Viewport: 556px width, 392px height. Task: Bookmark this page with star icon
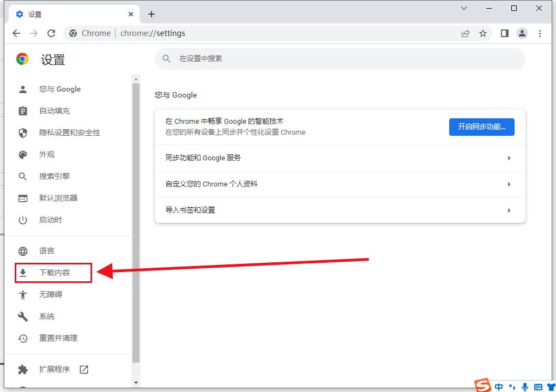(x=483, y=33)
